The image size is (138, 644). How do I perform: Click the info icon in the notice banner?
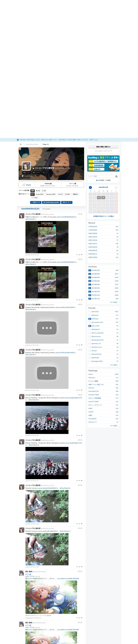(18, 140)
